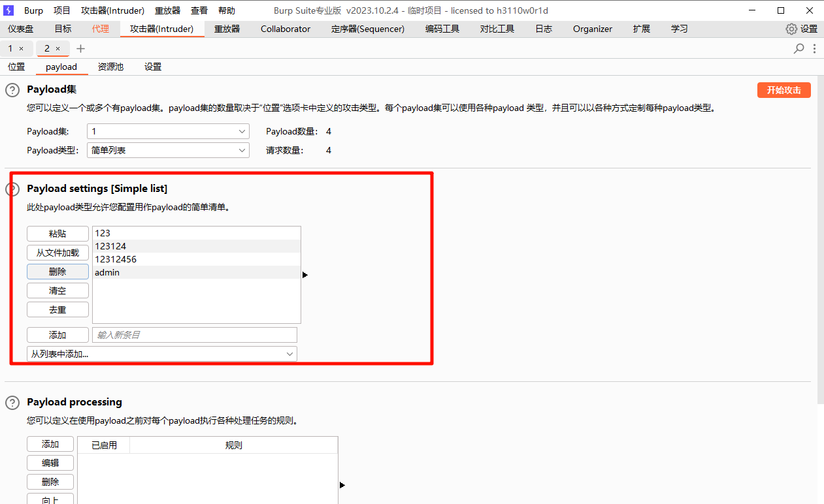824x504 pixels.
Task: Open the 定序器(Sequencer) tab
Action: tap(368, 29)
